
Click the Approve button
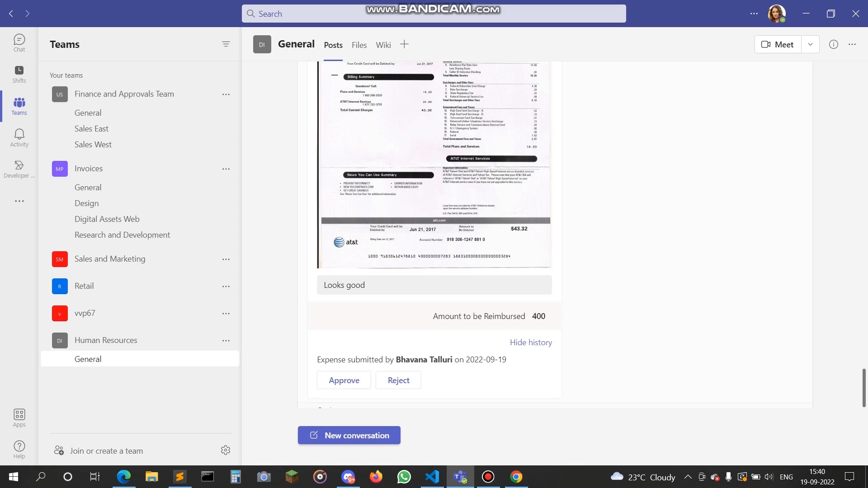tap(344, 380)
